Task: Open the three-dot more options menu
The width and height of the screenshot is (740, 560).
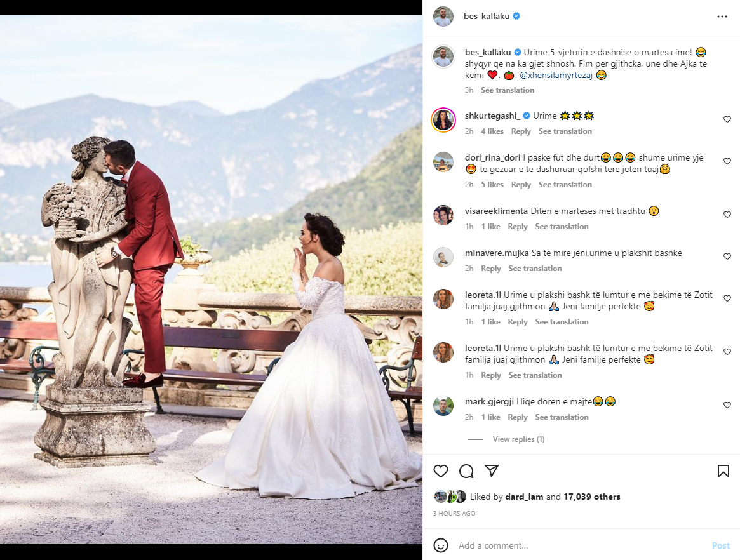Action: (722, 17)
